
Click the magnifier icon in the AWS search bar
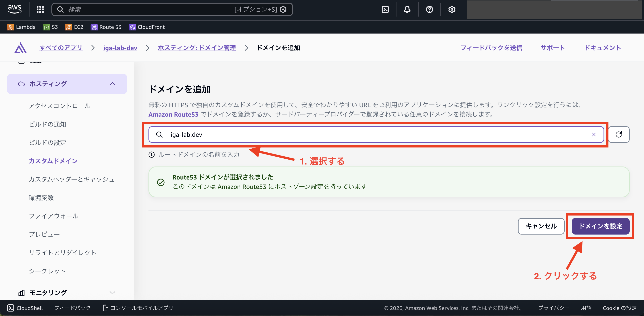tap(60, 9)
